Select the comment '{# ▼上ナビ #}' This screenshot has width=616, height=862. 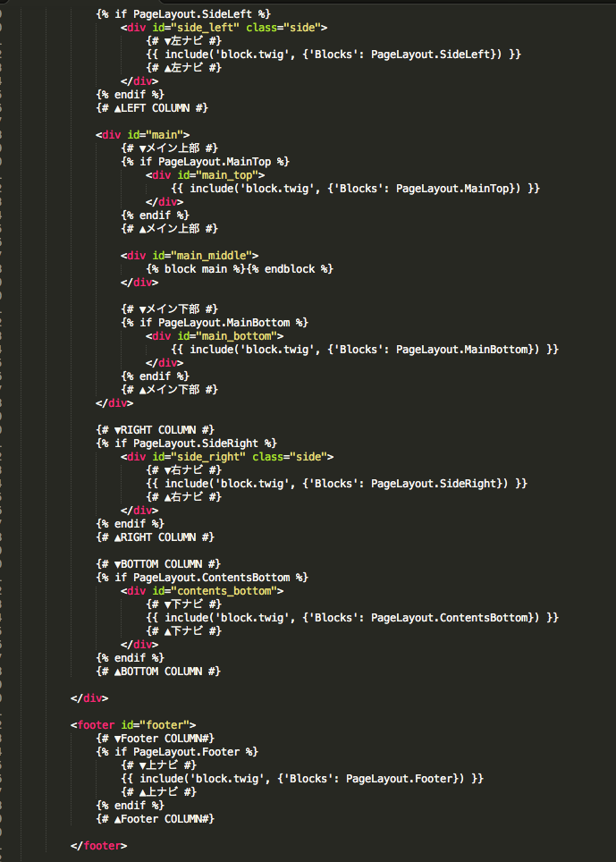click(159, 765)
